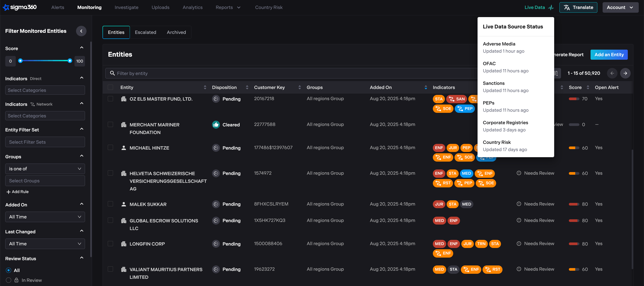Tick the select-all checkbox in table header
The image size is (644, 286).
click(110, 87)
